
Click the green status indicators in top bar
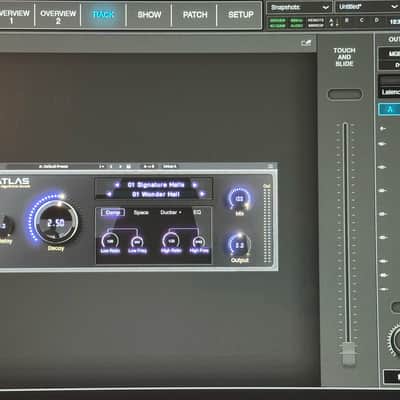click(x=287, y=23)
